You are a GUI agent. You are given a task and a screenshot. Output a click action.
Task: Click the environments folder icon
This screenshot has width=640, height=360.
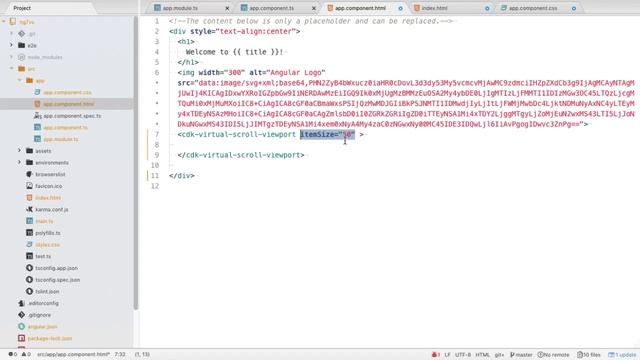pos(29,162)
